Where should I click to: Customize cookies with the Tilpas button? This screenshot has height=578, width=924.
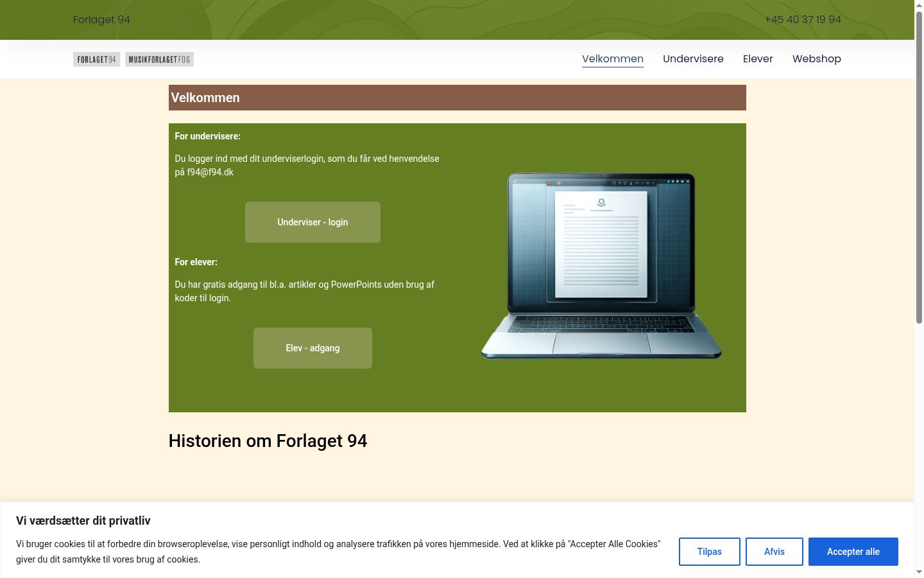tap(709, 552)
